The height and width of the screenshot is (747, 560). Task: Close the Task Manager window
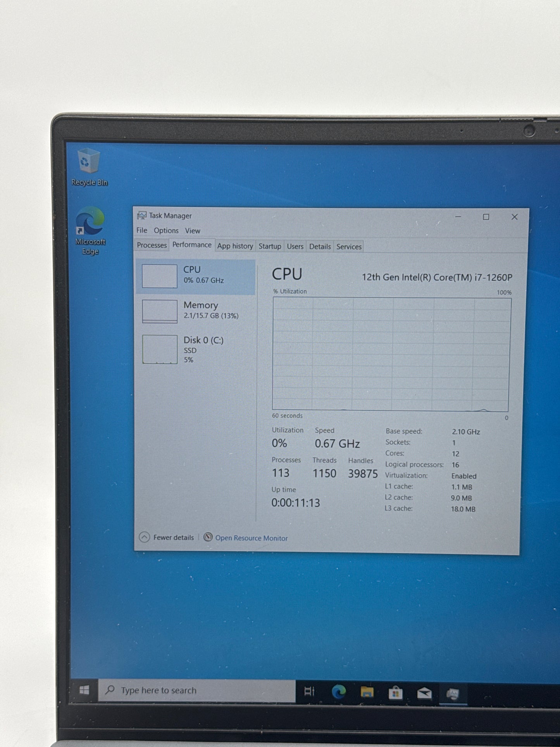coord(514,217)
